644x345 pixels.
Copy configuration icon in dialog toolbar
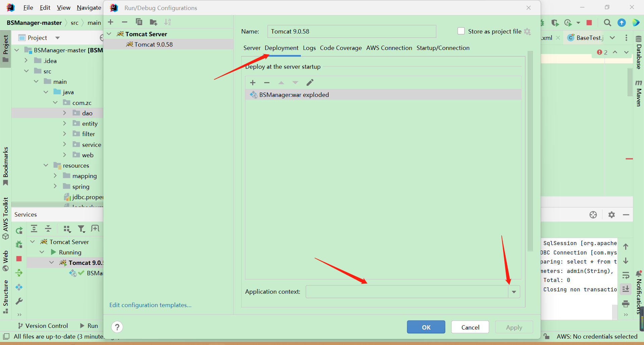click(x=139, y=22)
